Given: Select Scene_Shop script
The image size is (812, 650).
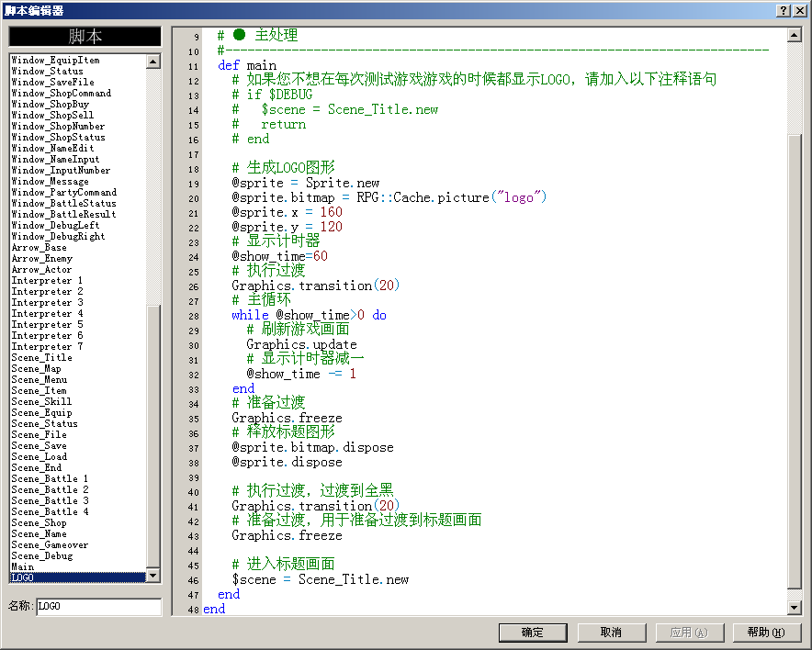Looking at the screenshot, I should coord(78,522).
